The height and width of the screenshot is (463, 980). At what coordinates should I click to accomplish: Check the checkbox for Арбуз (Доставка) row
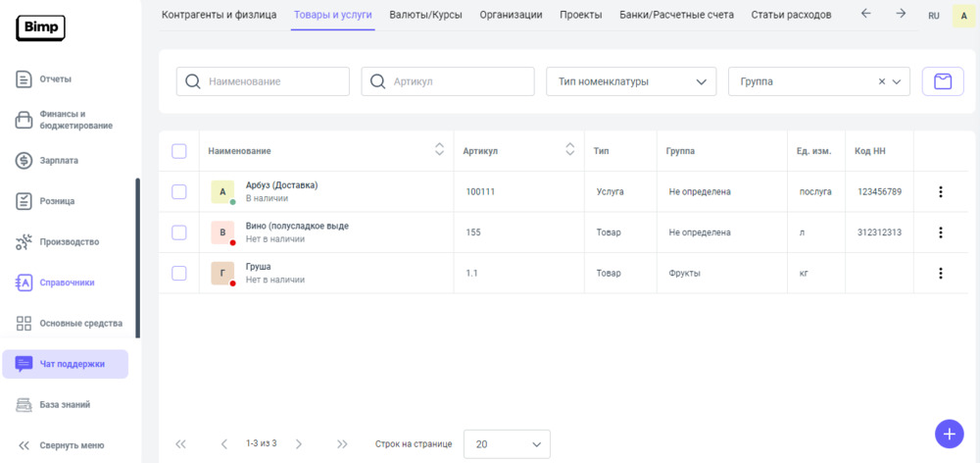coord(179,192)
